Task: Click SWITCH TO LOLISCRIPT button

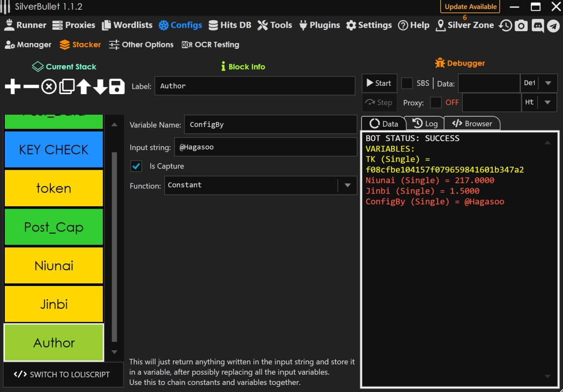Action: pyautogui.click(x=62, y=374)
